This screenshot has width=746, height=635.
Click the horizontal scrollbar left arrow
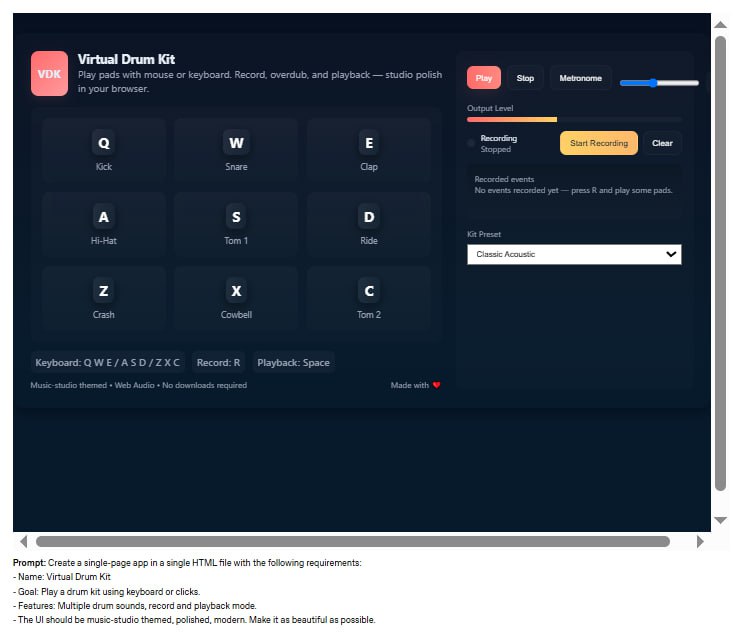(x=24, y=541)
